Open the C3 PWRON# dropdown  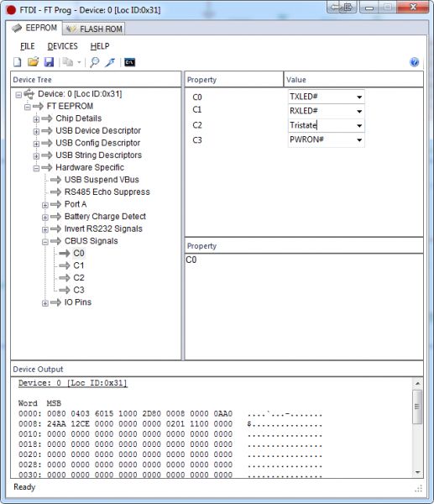[x=359, y=140]
